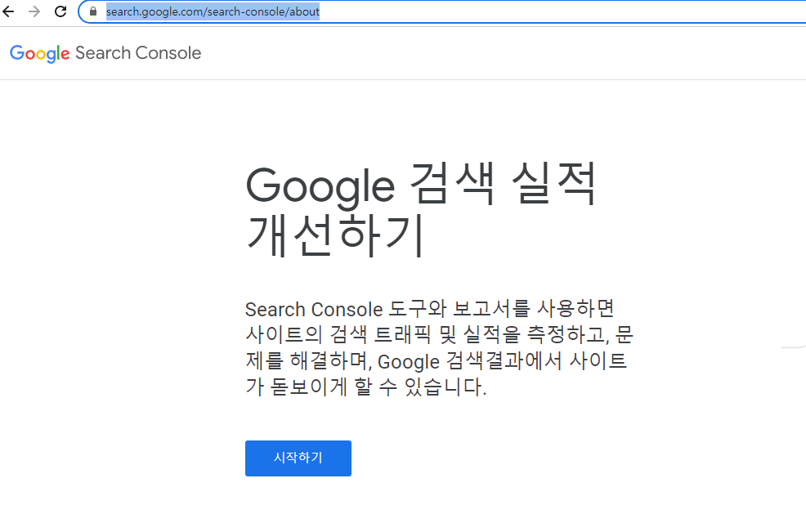The image size is (806, 532).
Task: Reload the page with the refresh icon
Action: tap(60, 11)
